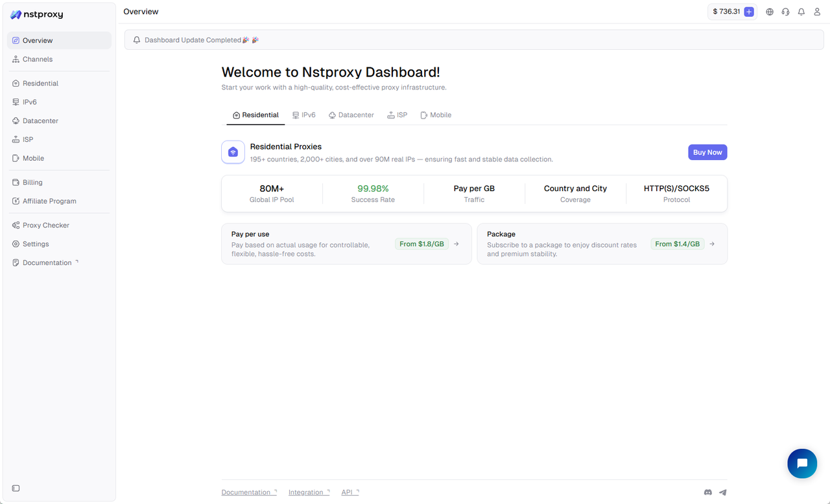
Task: Open the chat support bubble
Action: pyautogui.click(x=802, y=463)
